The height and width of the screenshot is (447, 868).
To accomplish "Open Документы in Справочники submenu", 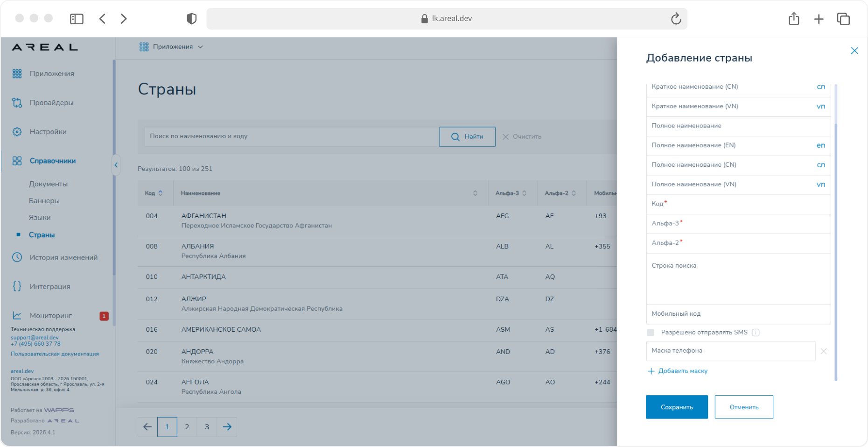I will point(48,184).
